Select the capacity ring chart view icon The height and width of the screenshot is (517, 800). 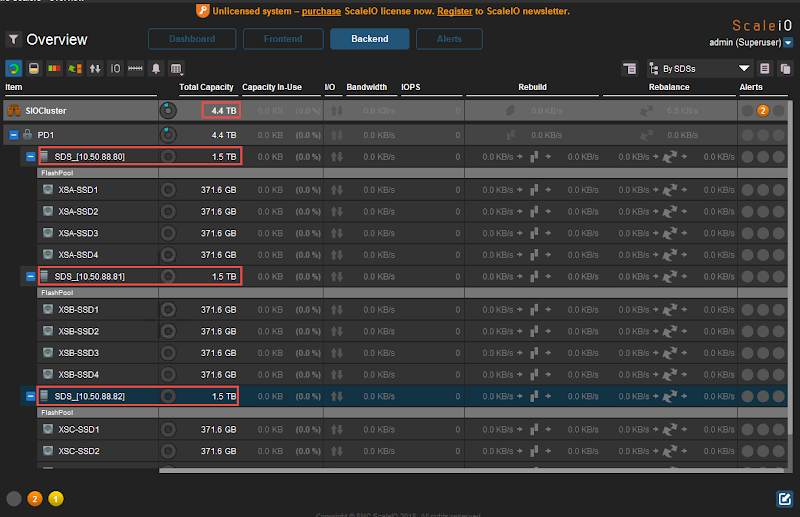click(14, 68)
